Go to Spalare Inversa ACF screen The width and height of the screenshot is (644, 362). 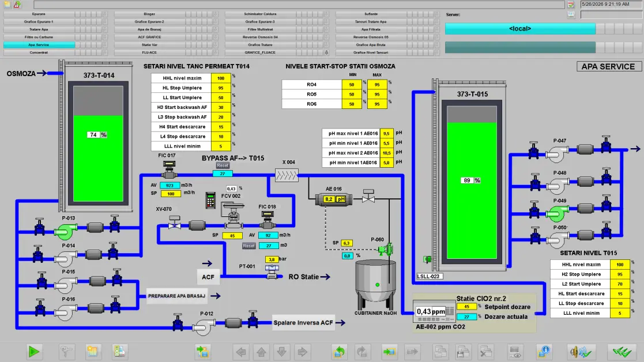303,323
